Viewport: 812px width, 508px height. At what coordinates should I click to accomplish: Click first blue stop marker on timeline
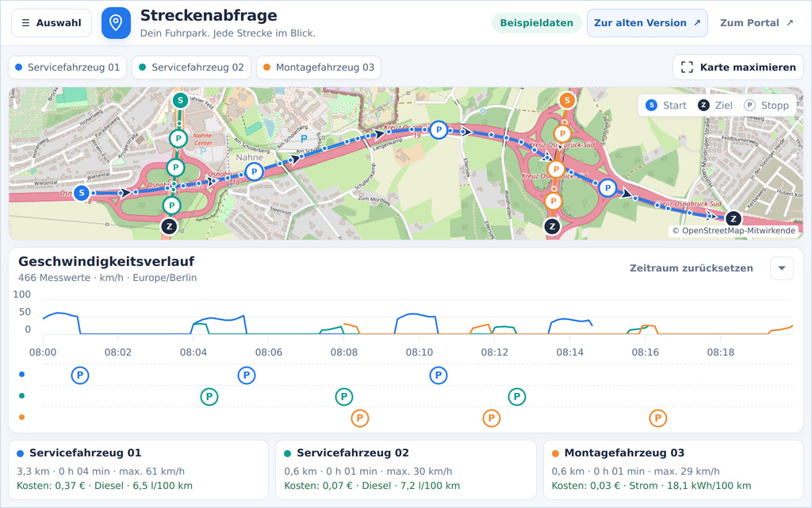(80, 375)
